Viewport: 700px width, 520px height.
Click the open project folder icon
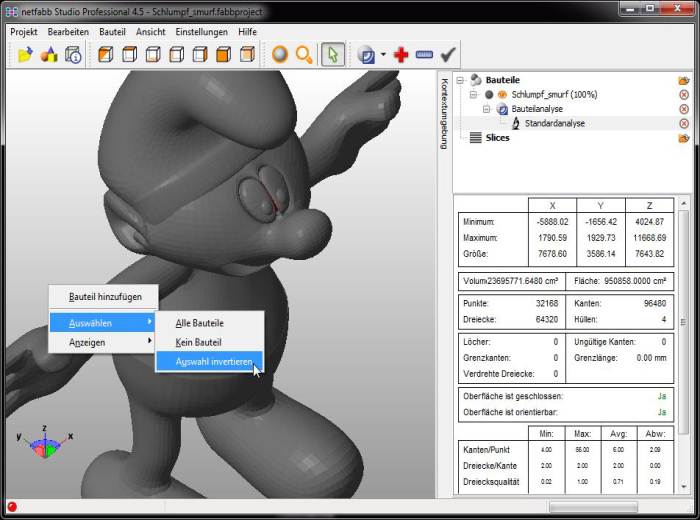(25, 55)
